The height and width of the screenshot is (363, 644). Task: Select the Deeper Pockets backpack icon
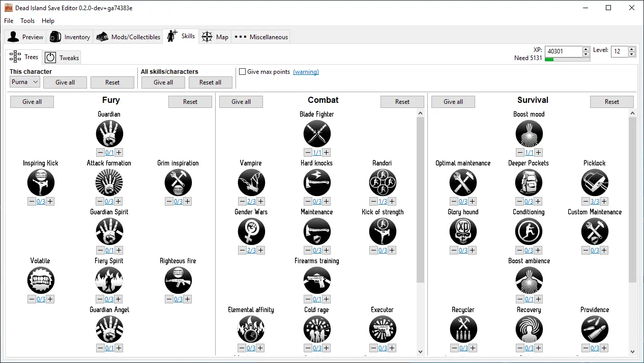pos(529,183)
